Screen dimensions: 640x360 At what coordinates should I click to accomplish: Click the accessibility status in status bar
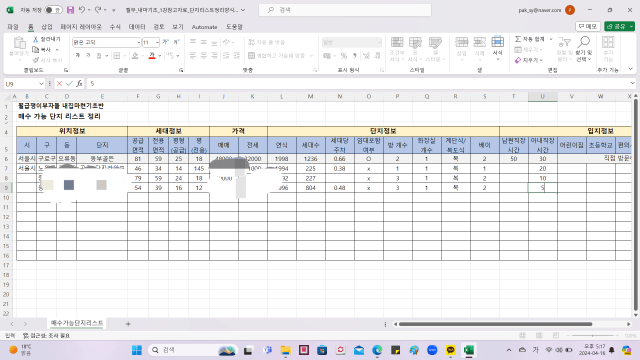pyautogui.click(x=46, y=336)
